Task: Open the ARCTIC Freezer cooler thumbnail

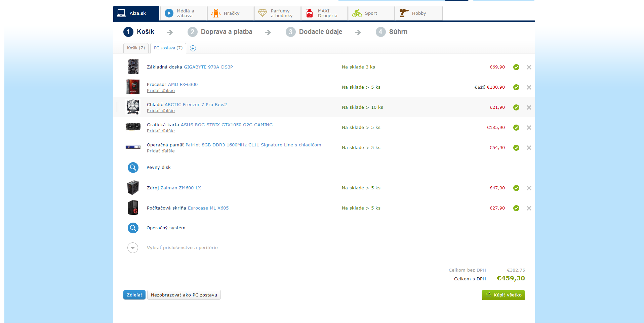Action: pos(133,107)
